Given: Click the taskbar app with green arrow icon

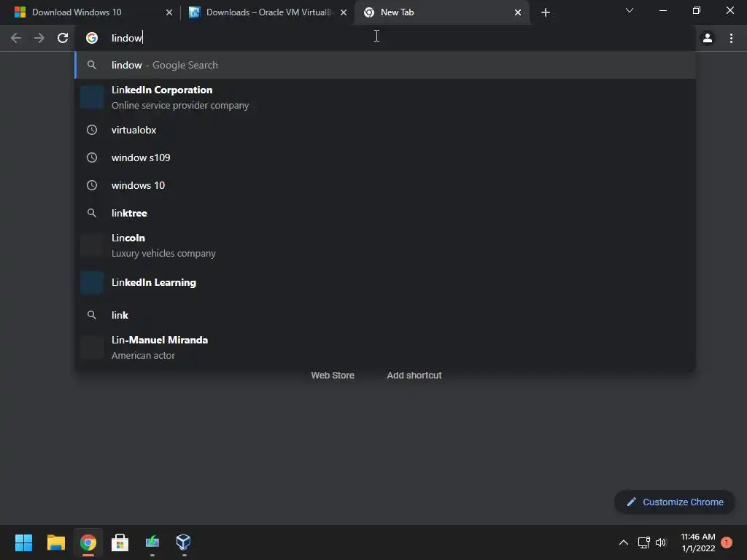Looking at the screenshot, I should 152,542.
